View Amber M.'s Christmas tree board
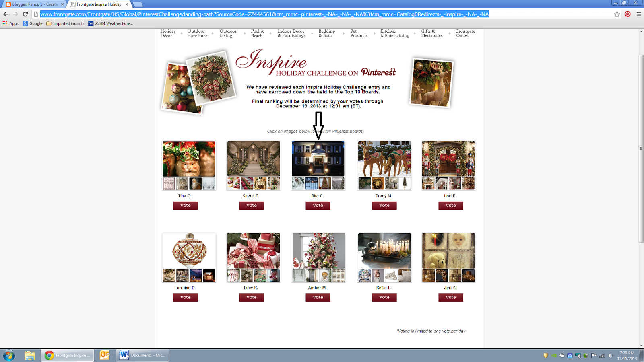Viewport: 644px width, 362px height. pyautogui.click(x=318, y=257)
